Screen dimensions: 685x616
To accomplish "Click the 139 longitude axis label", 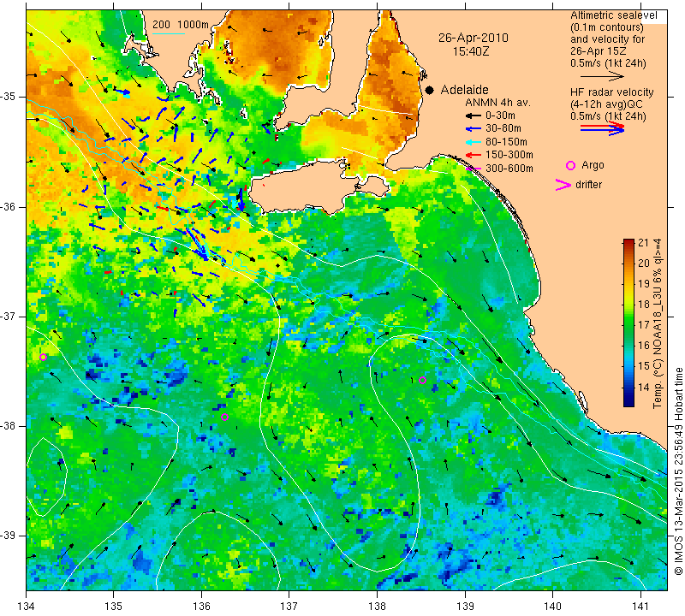I will (465, 607).
